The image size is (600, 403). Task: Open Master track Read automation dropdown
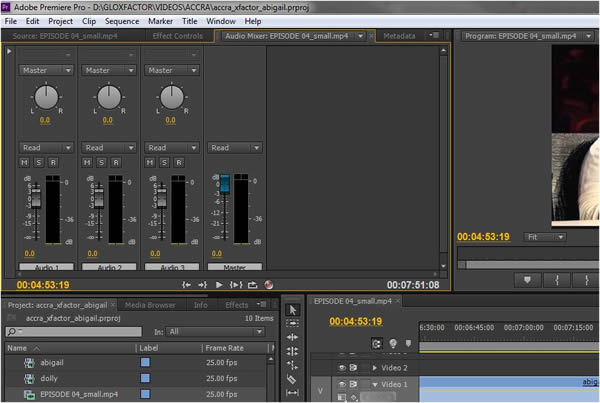pyautogui.click(x=235, y=148)
